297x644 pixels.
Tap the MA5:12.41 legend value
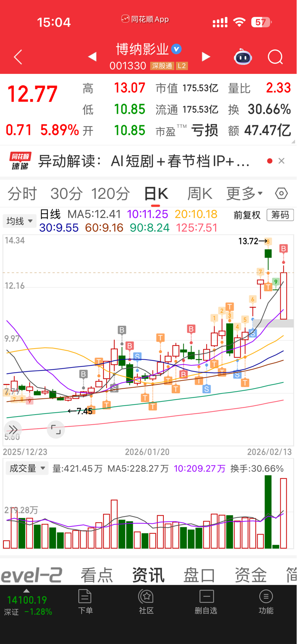tap(94, 214)
